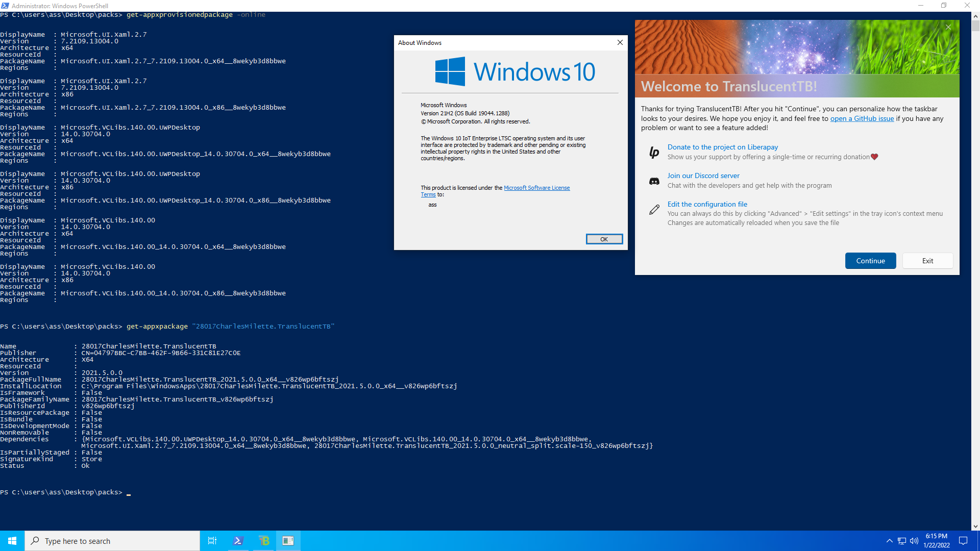
Task: Click the Windows Start button
Action: pyautogui.click(x=12, y=540)
